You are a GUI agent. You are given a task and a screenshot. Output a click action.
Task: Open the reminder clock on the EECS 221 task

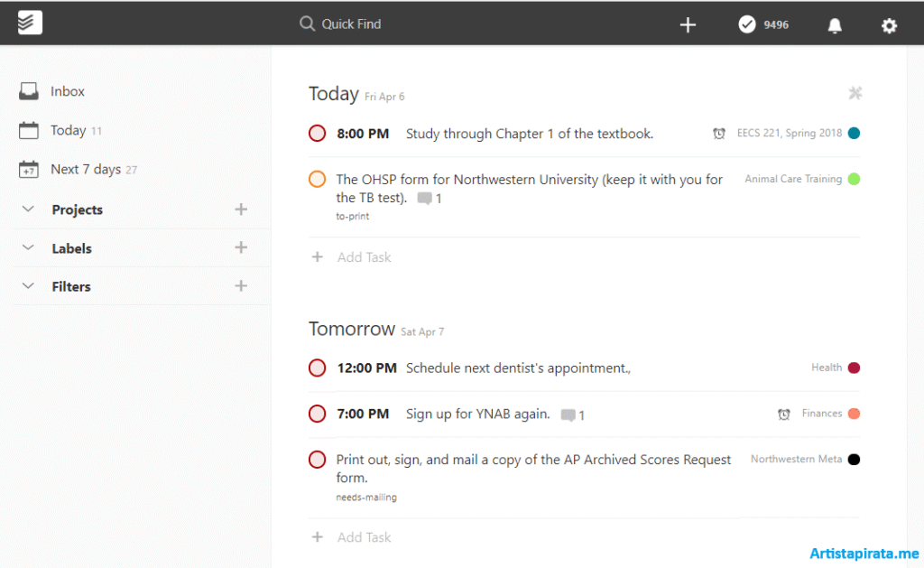click(x=719, y=133)
